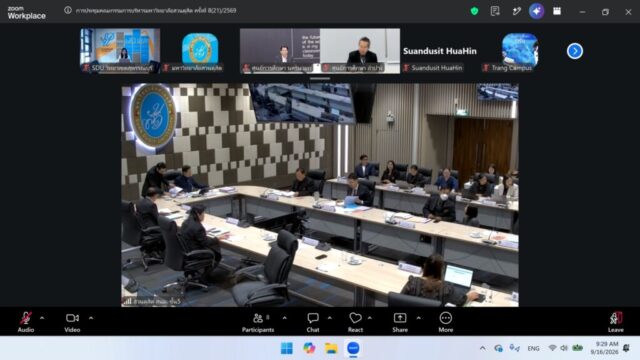Click the Zoom Workplace logo
This screenshot has height=360, width=640.
click(x=26, y=13)
